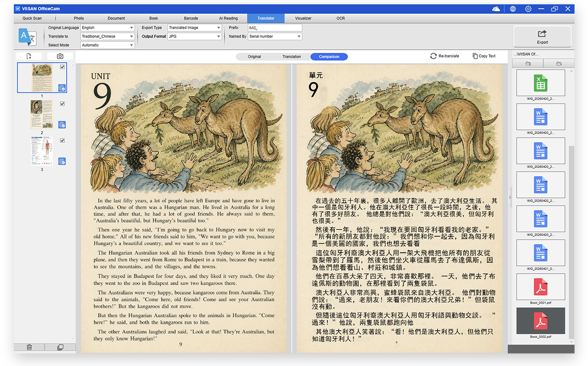Click the globe language icon

tap(513, 9)
